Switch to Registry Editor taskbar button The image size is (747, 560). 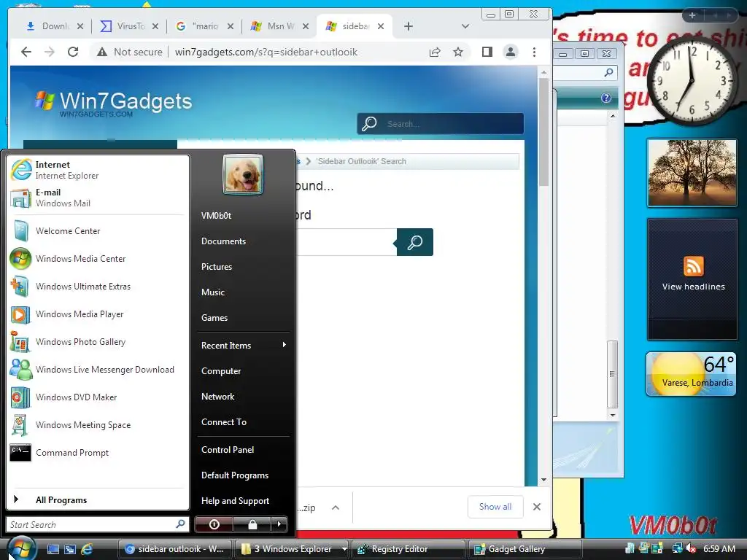(x=408, y=549)
